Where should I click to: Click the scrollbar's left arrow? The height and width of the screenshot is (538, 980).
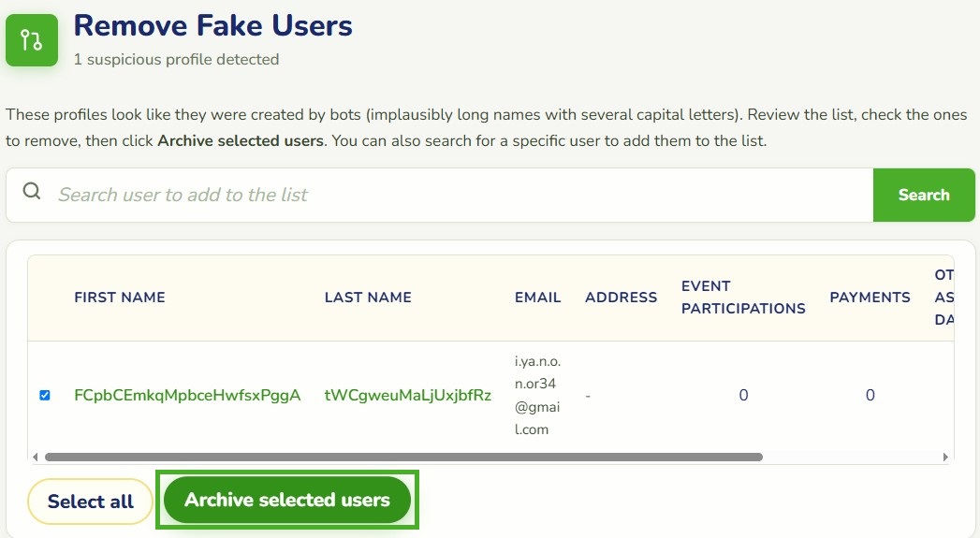tap(35, 457)
